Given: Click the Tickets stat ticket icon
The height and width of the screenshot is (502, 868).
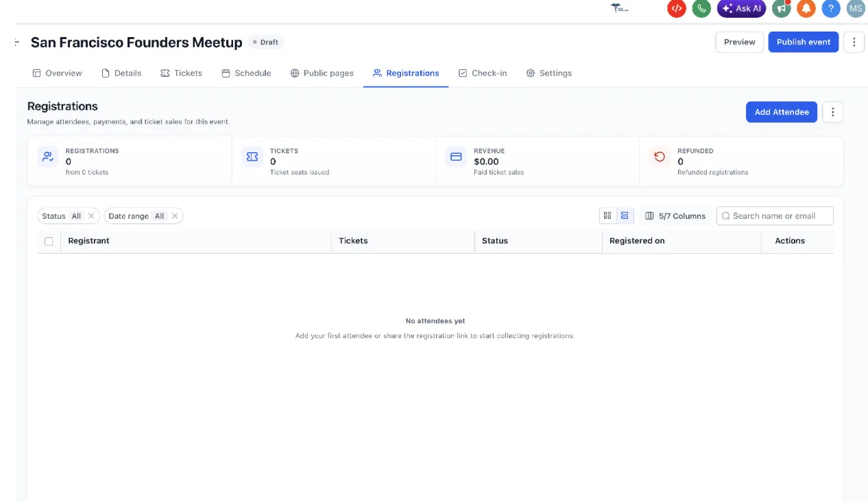Looking at the screenshot, I should 252,157.
